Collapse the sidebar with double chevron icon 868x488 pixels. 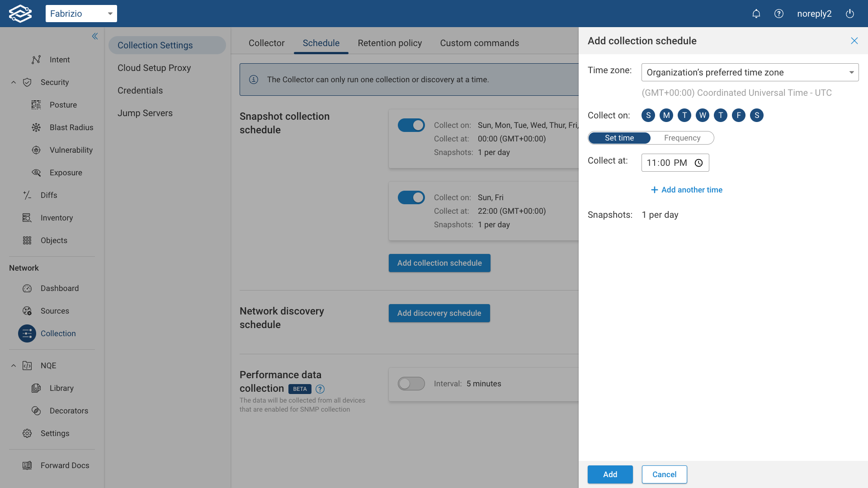pos(95,36)
